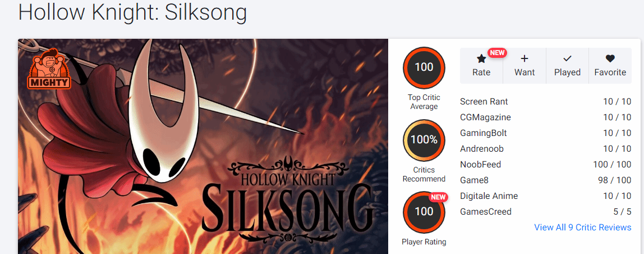Select the Game8 review entry
This screenshot has height=254, width=644.
coord(475,180)
